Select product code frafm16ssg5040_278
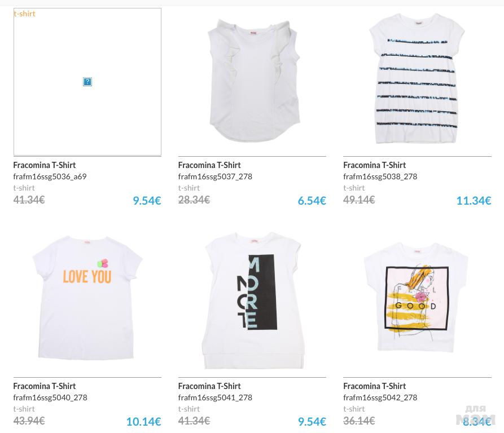This screenshot has width=504, height=433. pos(50,397)
